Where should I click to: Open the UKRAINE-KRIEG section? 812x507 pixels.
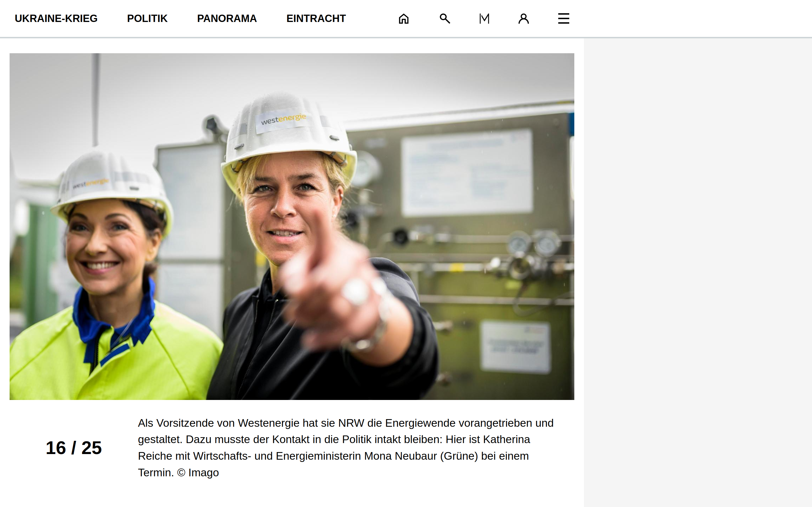coord(56,18)
